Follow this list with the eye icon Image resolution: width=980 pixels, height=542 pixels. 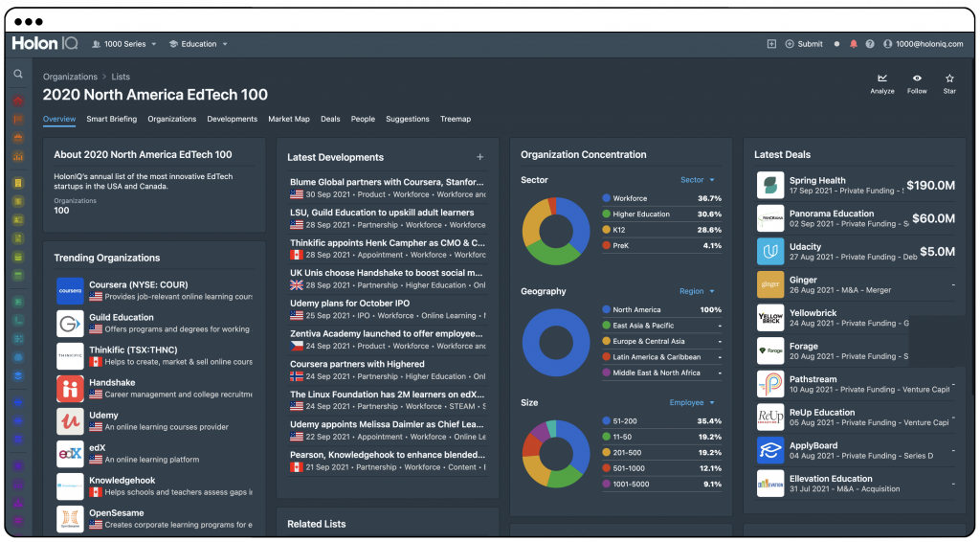point(917,79)
